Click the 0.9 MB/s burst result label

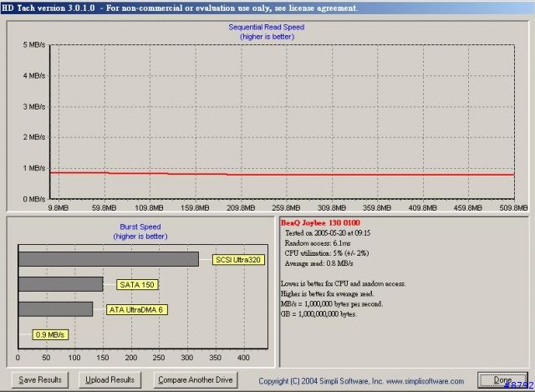pos(50,334)
